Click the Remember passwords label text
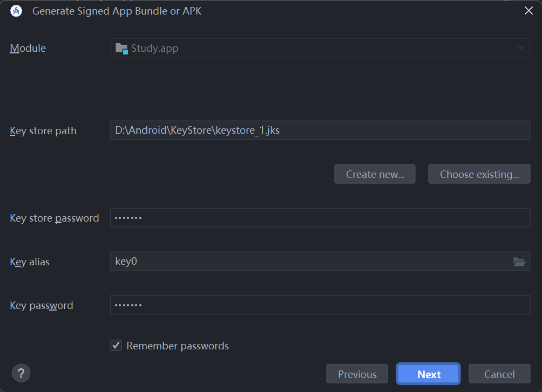The width and height of the screenshot is (542, 392). coord(178,346)
